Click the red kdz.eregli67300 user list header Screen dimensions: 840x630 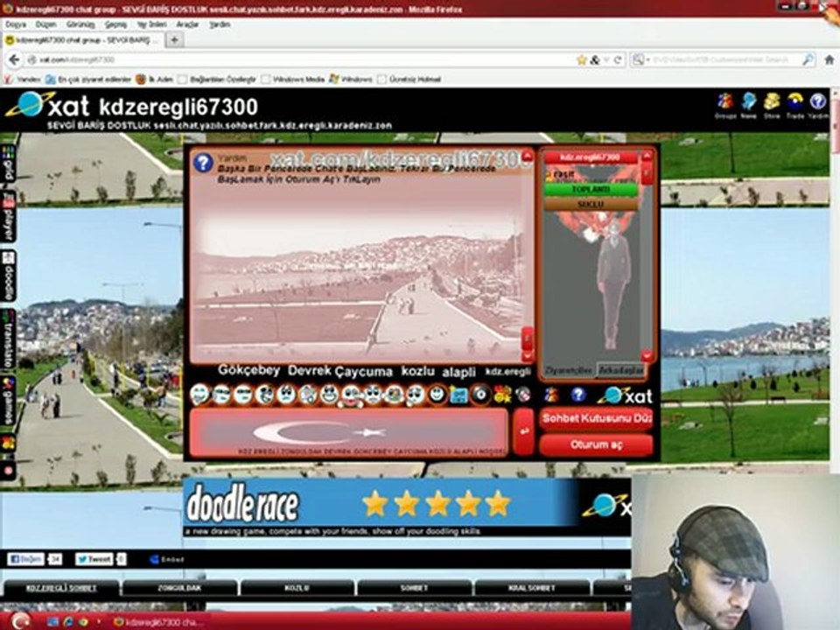pos(591,157)
